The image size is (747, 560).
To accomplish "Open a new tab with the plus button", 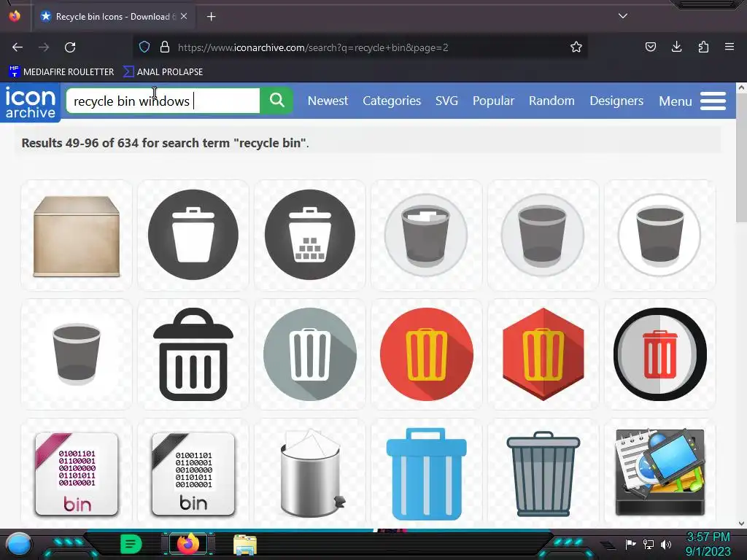I will tap(211, 17).
